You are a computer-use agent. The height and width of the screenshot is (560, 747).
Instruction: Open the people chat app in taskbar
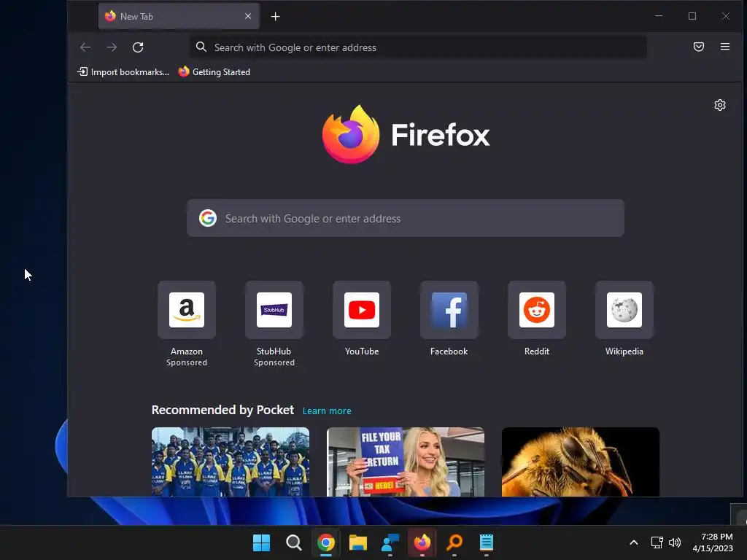(390, 542)
